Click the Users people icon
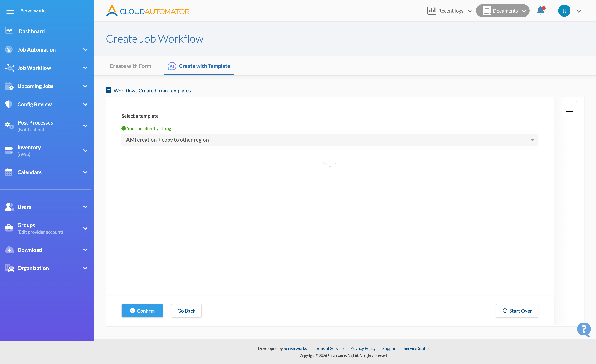Image resolution: width=596 pixels, height=364 pixels. pos(10,207)
